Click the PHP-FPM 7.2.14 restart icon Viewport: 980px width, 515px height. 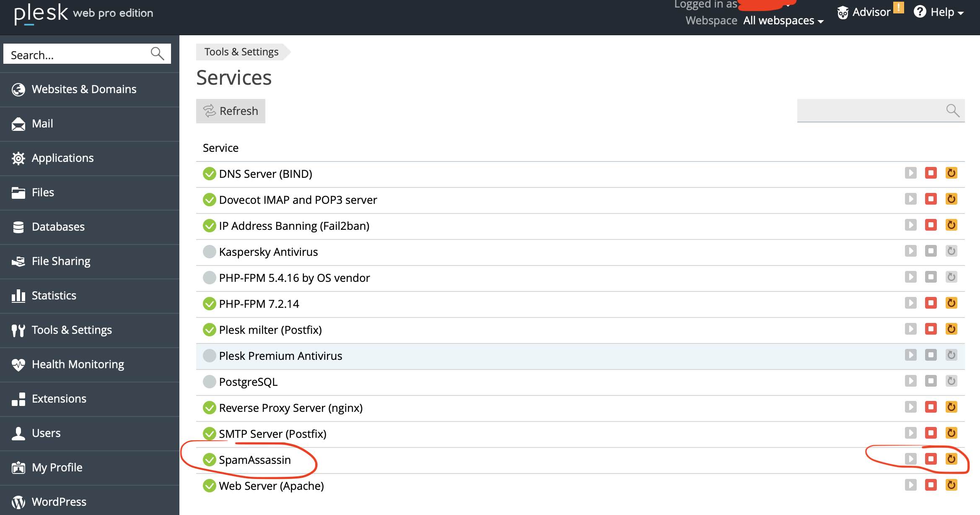point(951,304)
